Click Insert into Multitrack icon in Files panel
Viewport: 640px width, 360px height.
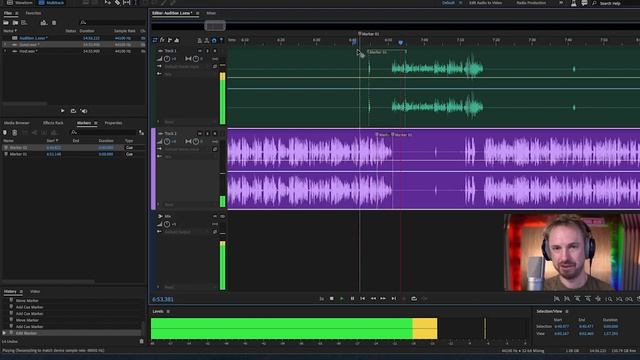pos(44,23)
